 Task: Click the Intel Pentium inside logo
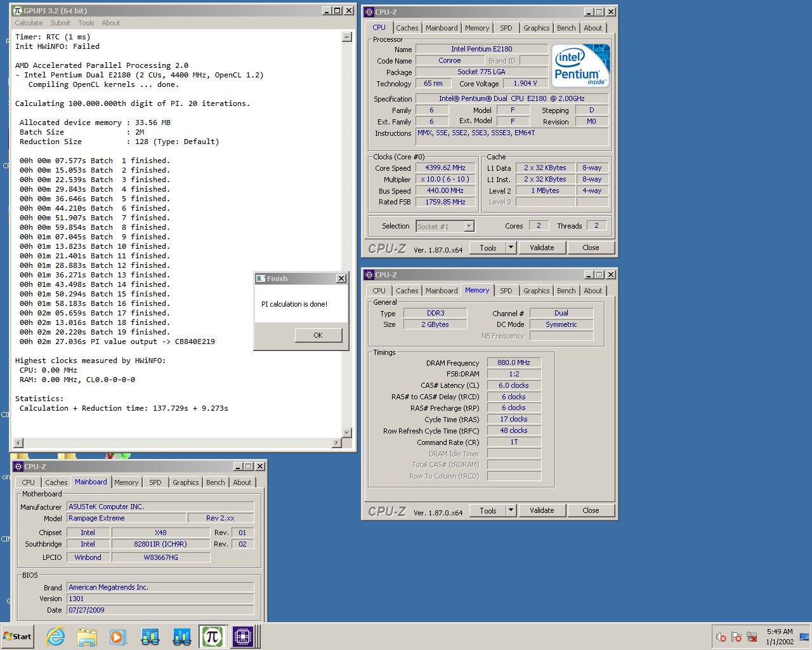[x=580, y=66]
